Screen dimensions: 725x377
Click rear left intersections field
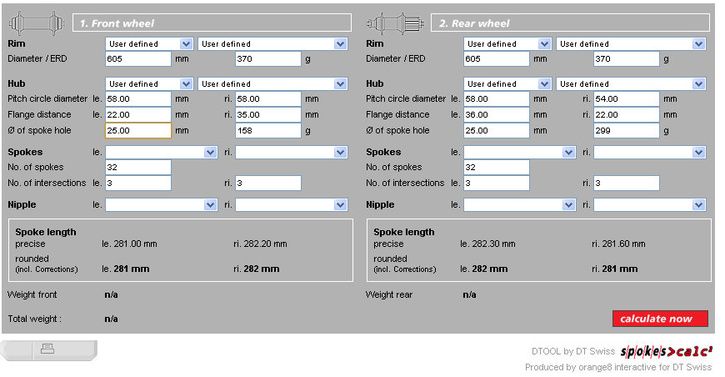point(497,183)
